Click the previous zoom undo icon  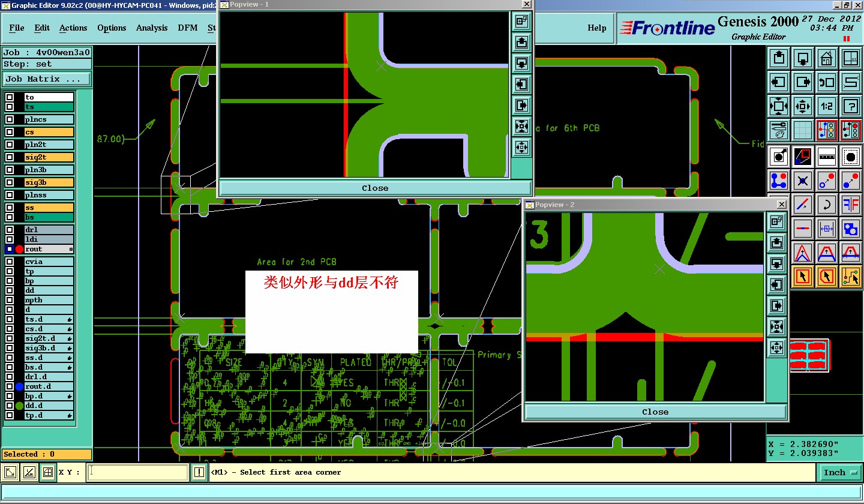click(827, 83)
